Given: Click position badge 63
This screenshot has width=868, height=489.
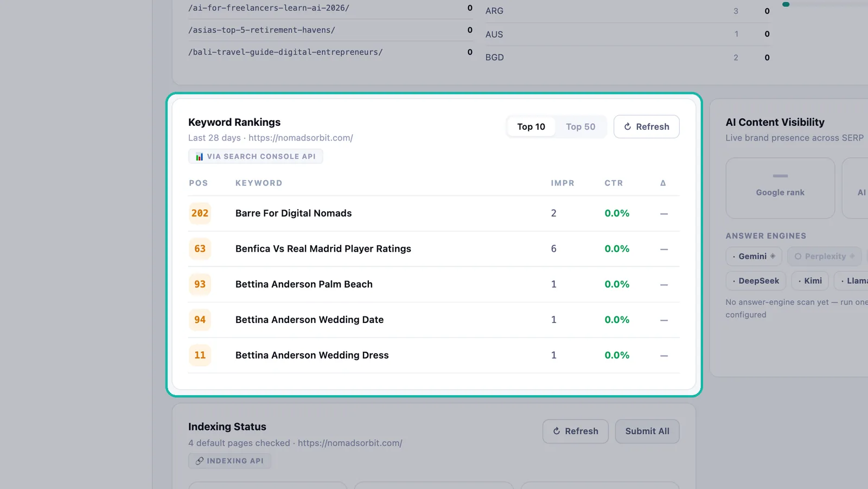Looking at the screenshot, I should (200, 249).
